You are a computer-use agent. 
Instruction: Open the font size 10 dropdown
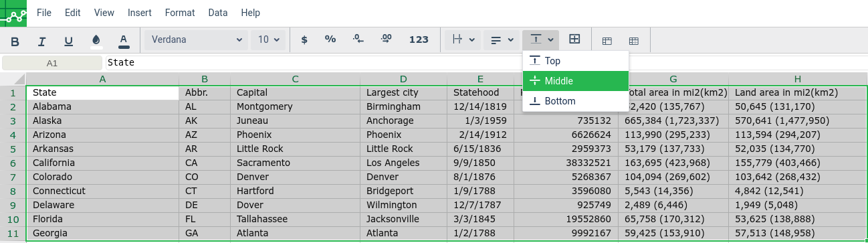click(268, 39)
